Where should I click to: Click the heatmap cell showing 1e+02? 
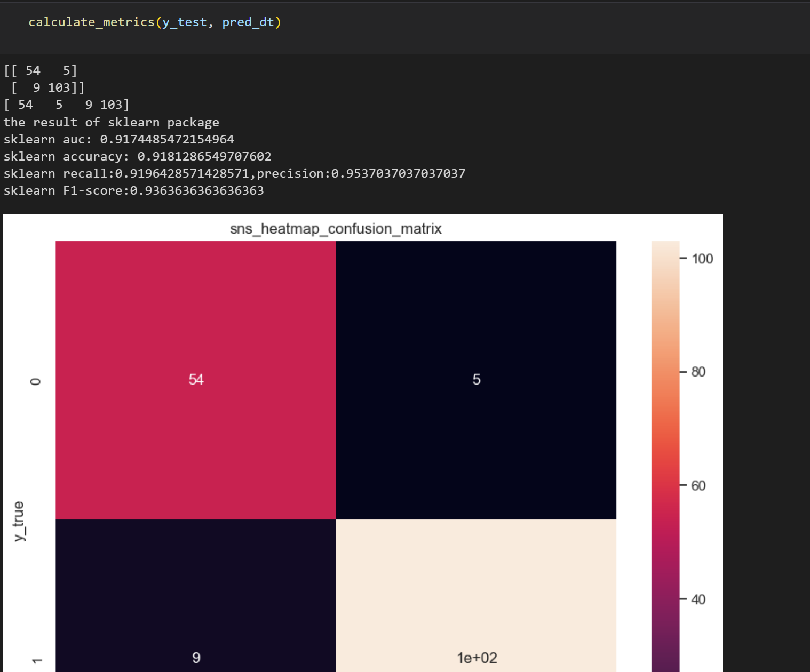coord(476,596)
